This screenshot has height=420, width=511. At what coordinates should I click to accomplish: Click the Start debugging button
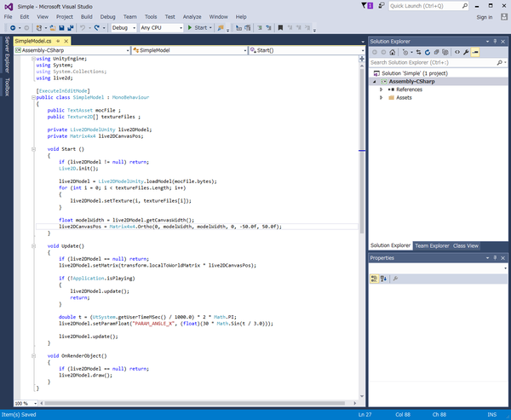point(198,28)
